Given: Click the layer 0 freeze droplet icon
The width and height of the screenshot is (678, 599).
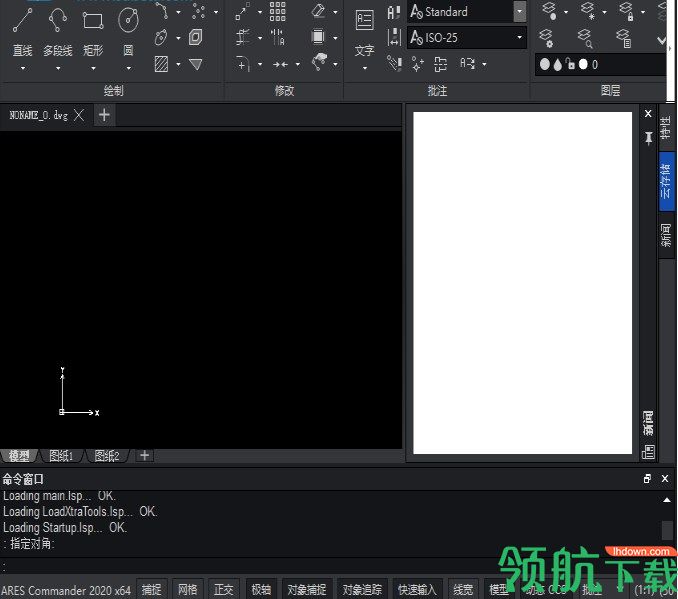Looking at the screenshot, I should (x=558, y=64).
